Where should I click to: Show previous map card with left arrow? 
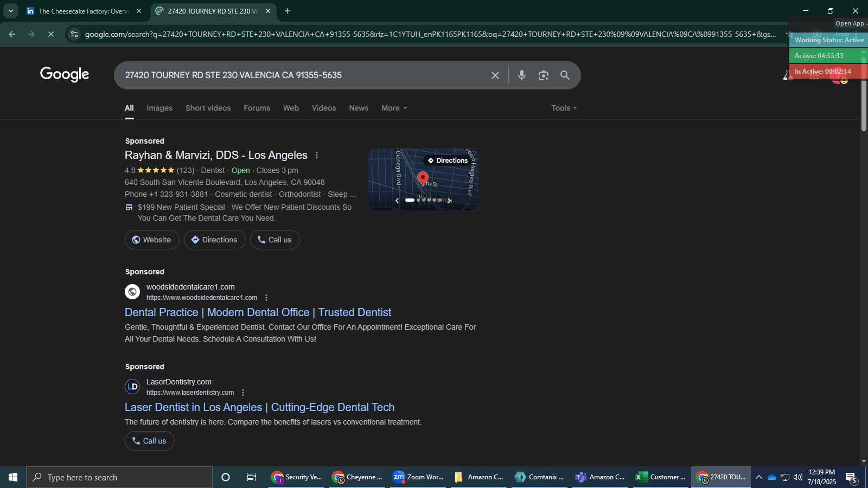coord(397,201)
